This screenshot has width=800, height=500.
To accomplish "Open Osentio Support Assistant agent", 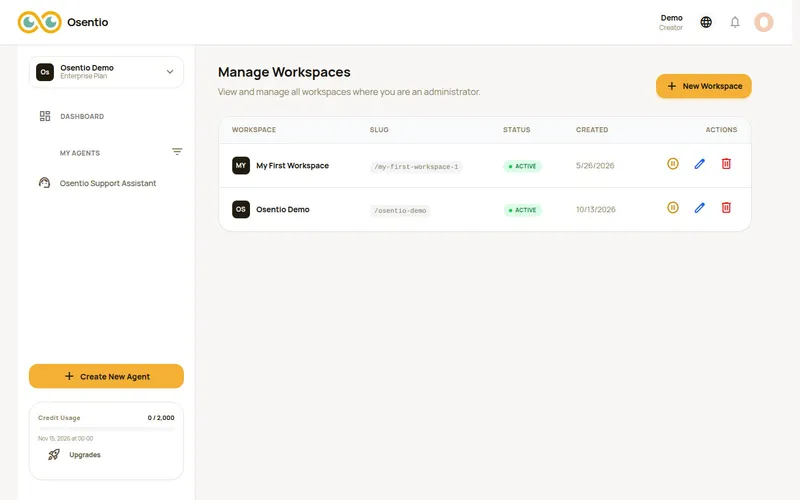I will tap(108, 183).
